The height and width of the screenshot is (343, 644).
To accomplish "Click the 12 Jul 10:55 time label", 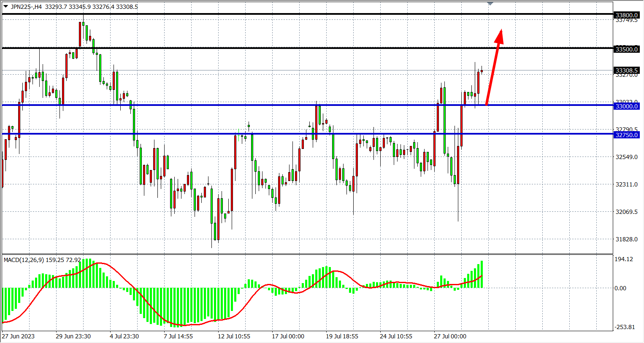I will point(234,336).
